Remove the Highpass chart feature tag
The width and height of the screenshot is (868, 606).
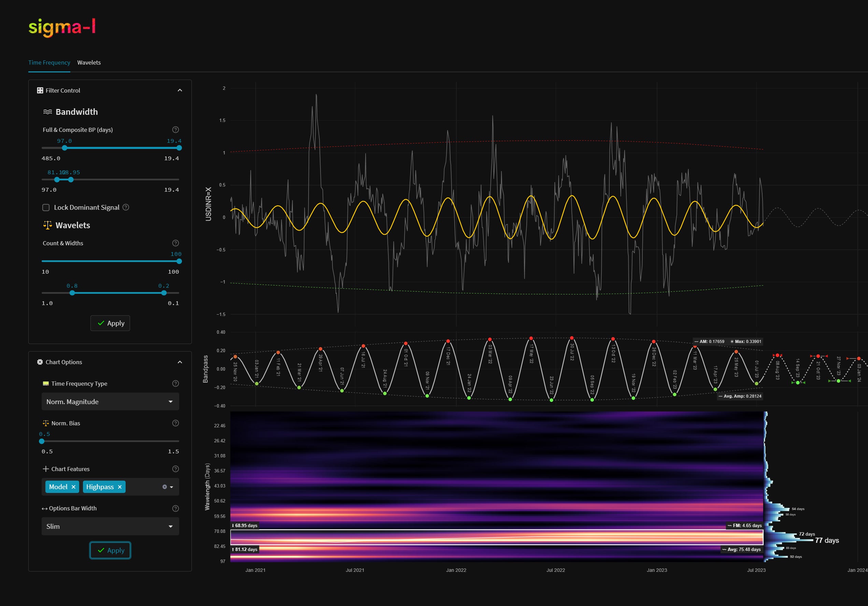[x=119, y=487]
